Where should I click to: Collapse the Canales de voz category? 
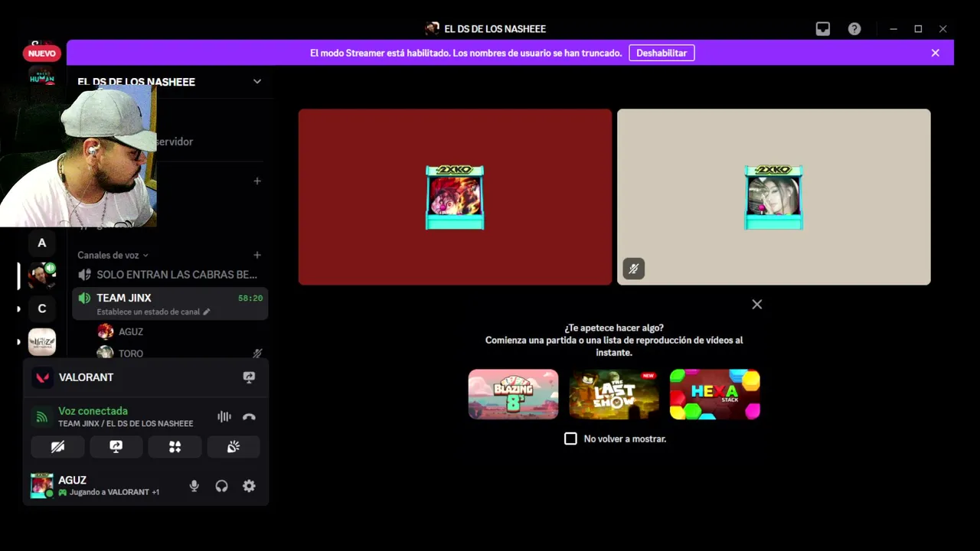113,255
